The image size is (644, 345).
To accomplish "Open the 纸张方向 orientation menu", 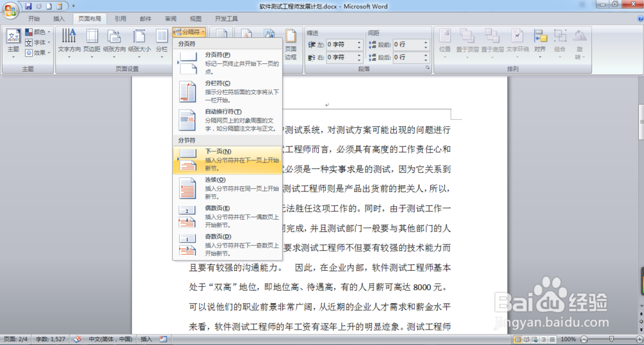I will tap(114, 43).
